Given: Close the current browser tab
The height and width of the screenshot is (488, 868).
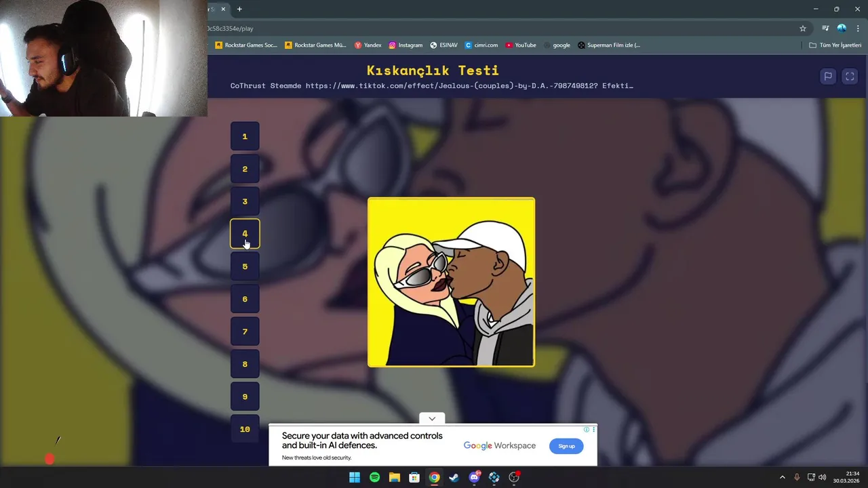Looking at the screenshot, I should click(223, 9).
